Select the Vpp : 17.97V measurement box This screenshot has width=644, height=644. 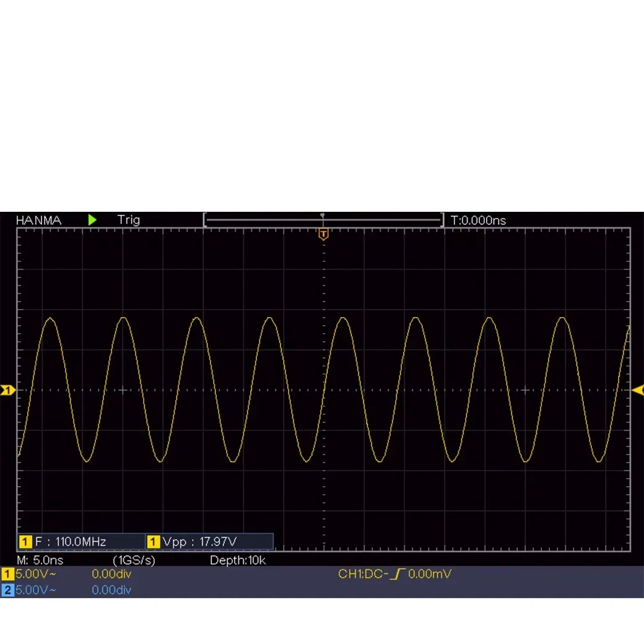209,542
